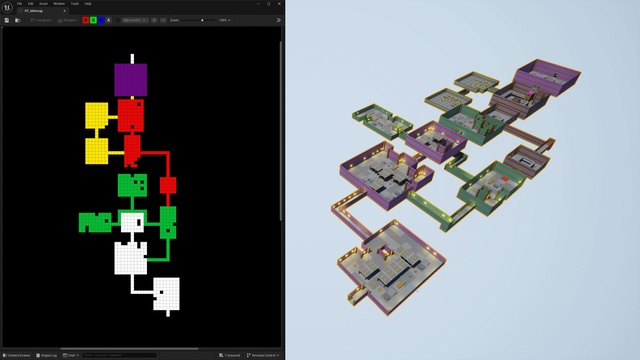Increase the mip level with plus
The width and height of the screenshot is (640, 360).
pyautogui.click(x=154, y=20)
